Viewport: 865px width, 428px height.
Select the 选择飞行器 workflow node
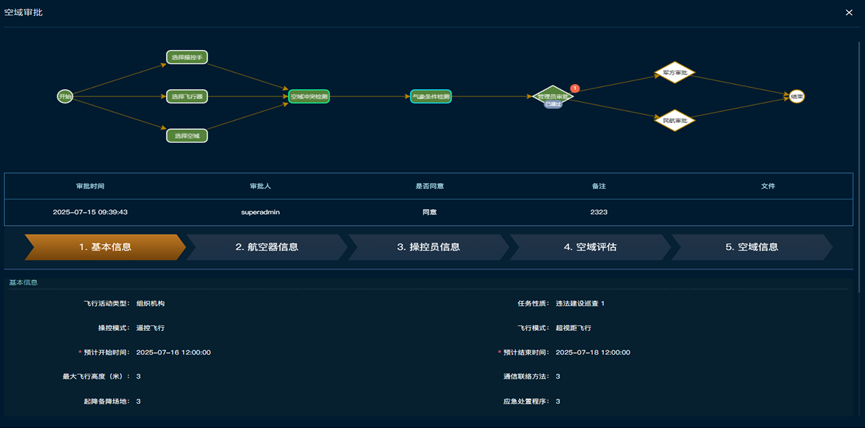(187, 97)
